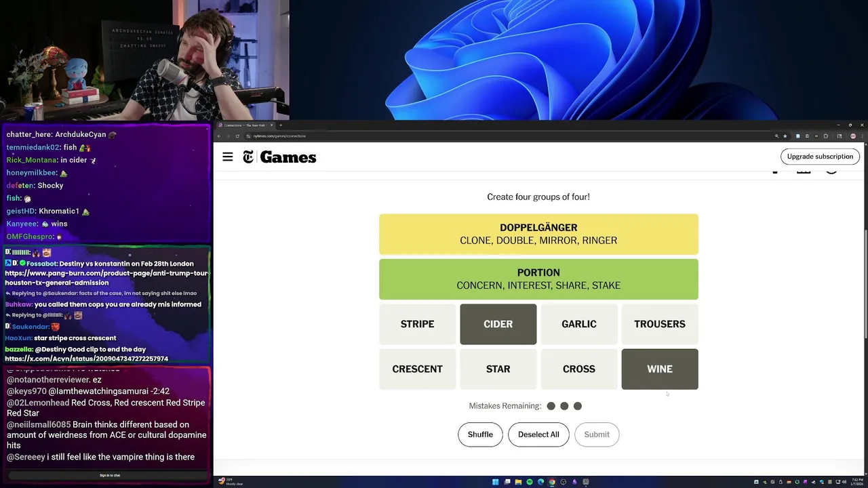Select the STAR tile
This screenshot has height=488, width=868.
coord(498,369)
